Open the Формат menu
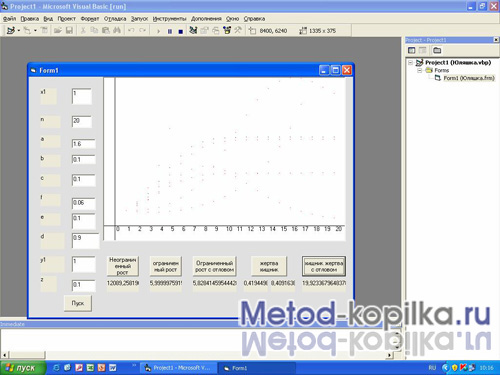 click(90, 19)
